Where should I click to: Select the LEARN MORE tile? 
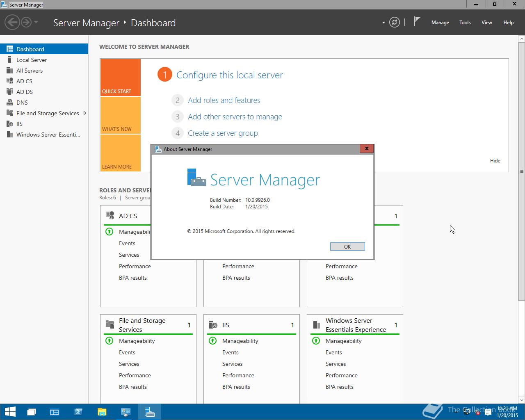tap(120, 153)
